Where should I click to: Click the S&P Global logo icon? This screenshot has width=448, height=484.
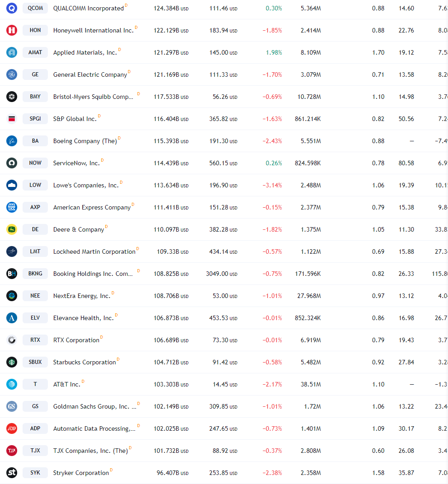click(x=12, y=119)
